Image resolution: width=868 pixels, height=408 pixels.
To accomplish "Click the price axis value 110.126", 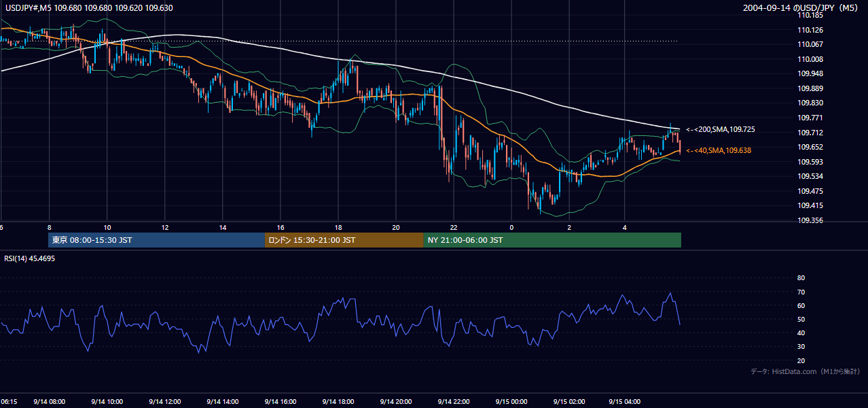I will coord(810,30).
